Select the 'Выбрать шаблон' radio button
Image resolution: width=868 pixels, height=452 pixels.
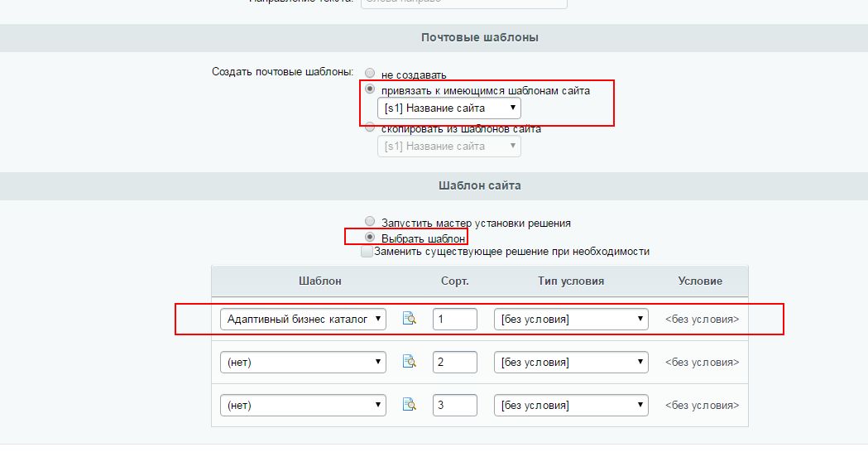pyautogui.click(x=370, y=238)
